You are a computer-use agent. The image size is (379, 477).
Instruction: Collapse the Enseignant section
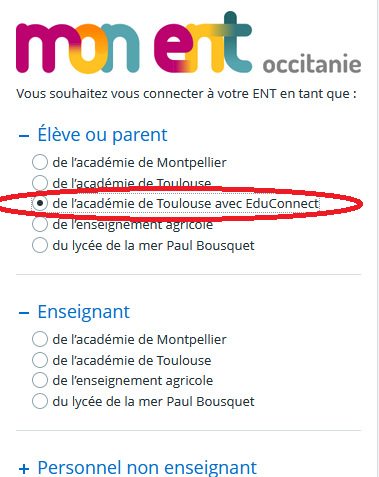(x=74, y=312)
